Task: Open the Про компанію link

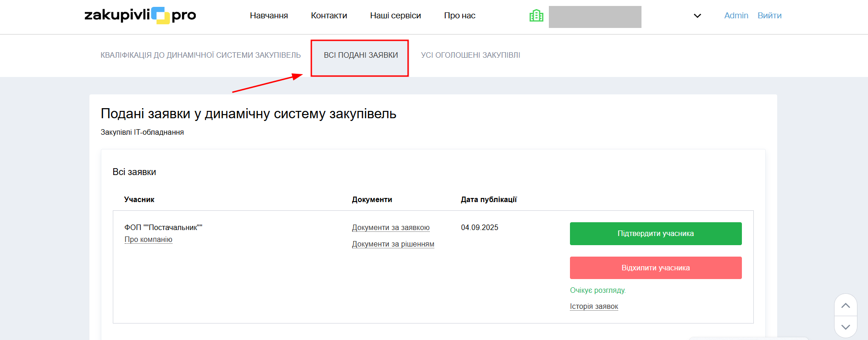Action: [148, 240]
